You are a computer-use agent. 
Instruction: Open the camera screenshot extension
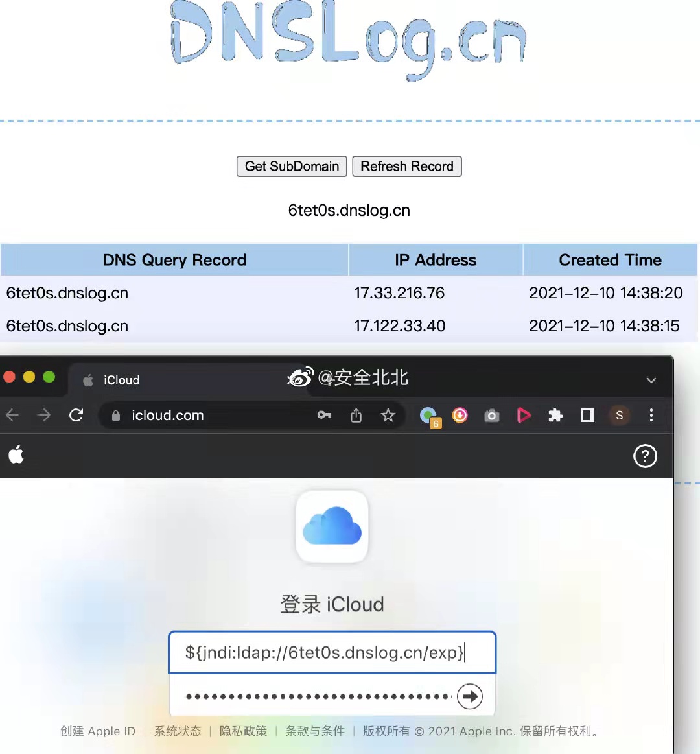point(491,416)
